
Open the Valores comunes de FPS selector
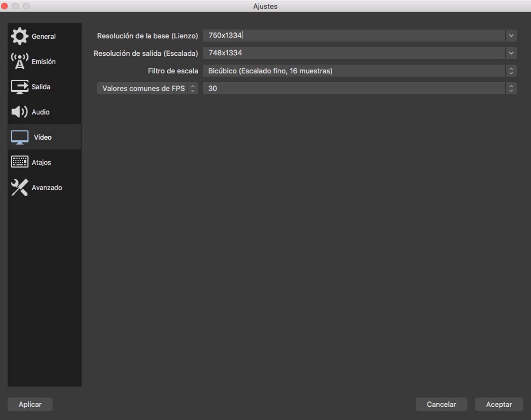[147, 88]
